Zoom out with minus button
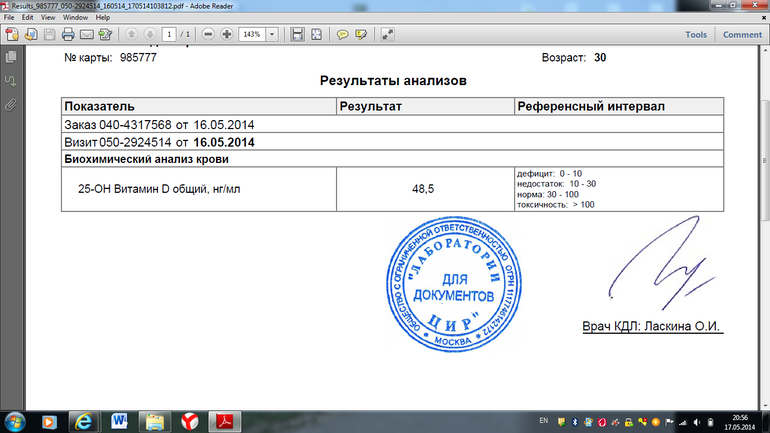Screen dimensions: 770x433 tap(208, 34)
